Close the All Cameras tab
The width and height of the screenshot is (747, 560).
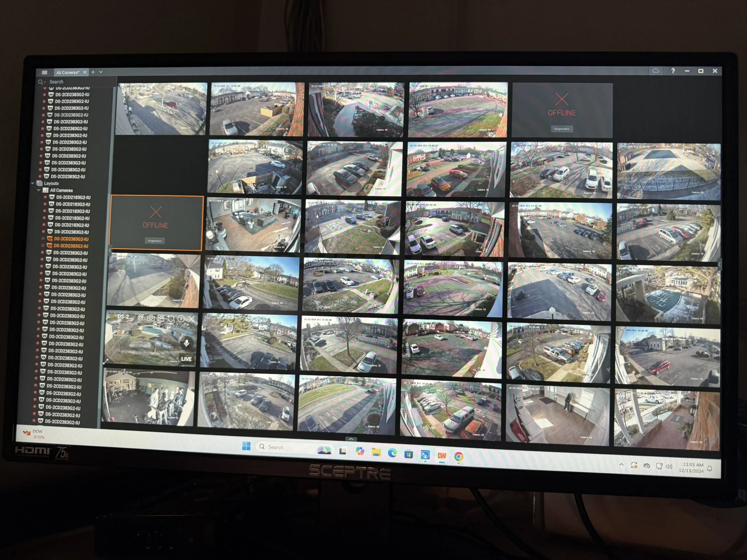85,73
